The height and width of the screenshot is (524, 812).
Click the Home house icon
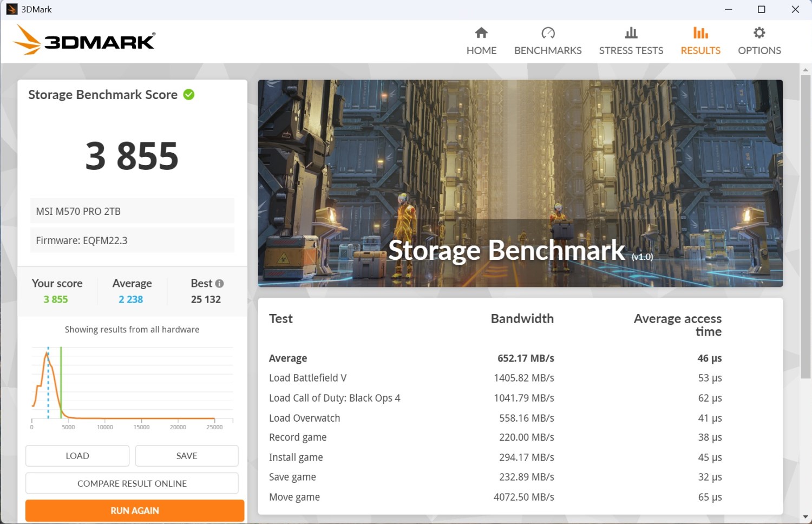tap(481, 33)
